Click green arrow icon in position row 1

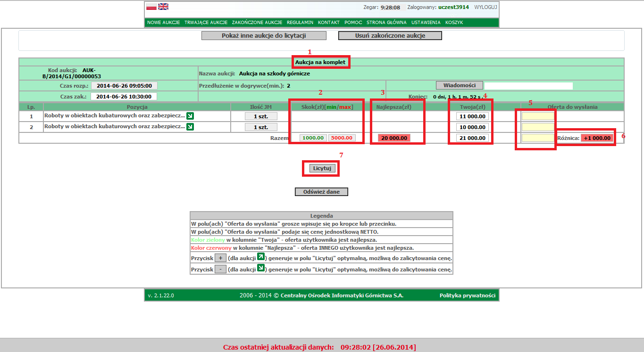click(x=190, y=116)
